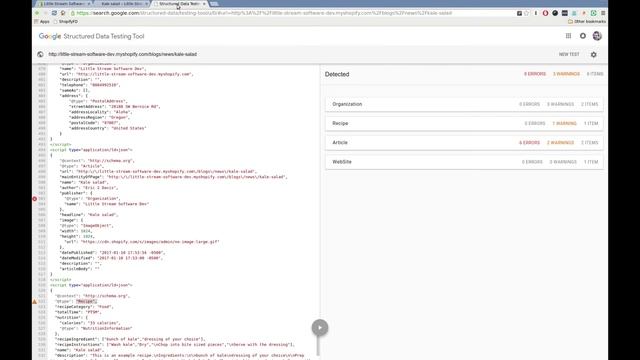Open the Other bookmarks folder
The image size is (640, 360).
click(x=587, y=22)
